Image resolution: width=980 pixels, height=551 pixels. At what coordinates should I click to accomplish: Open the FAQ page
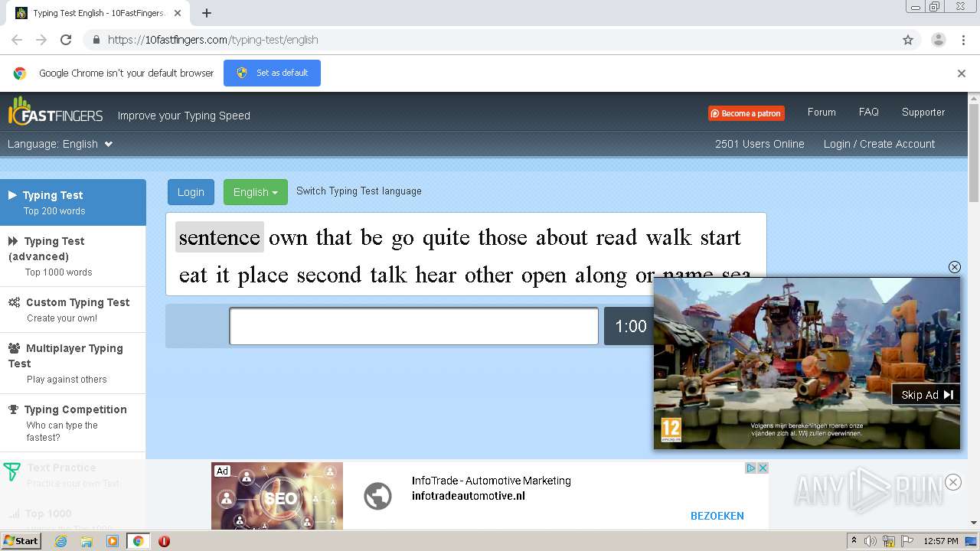[869, 112]
